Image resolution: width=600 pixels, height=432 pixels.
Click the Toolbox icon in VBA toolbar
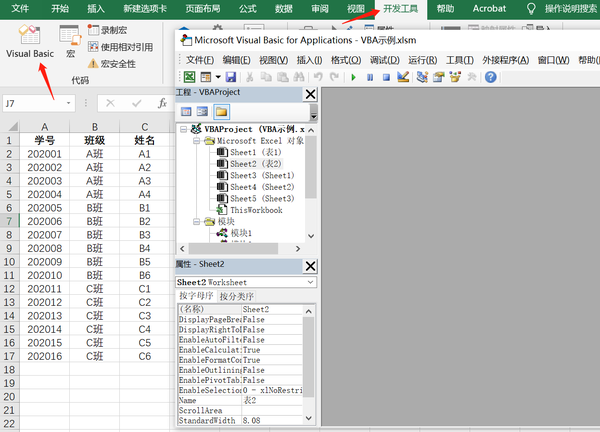coord(471,77)
